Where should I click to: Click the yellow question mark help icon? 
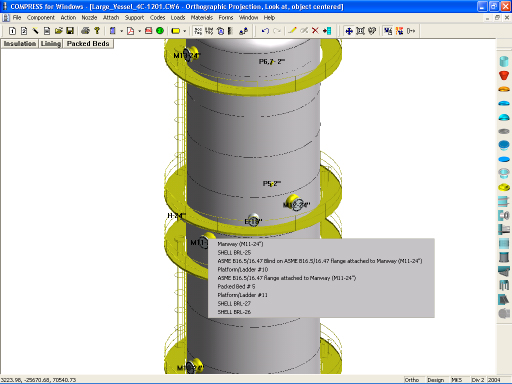(x=97, y=31)
